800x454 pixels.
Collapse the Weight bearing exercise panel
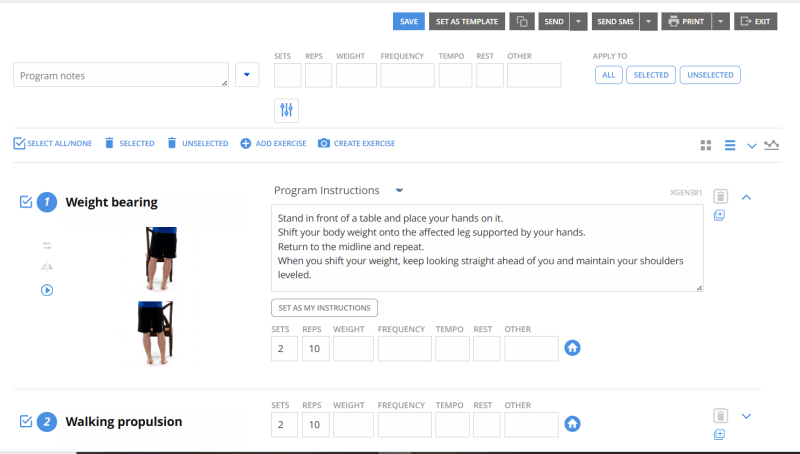[746, 197]
